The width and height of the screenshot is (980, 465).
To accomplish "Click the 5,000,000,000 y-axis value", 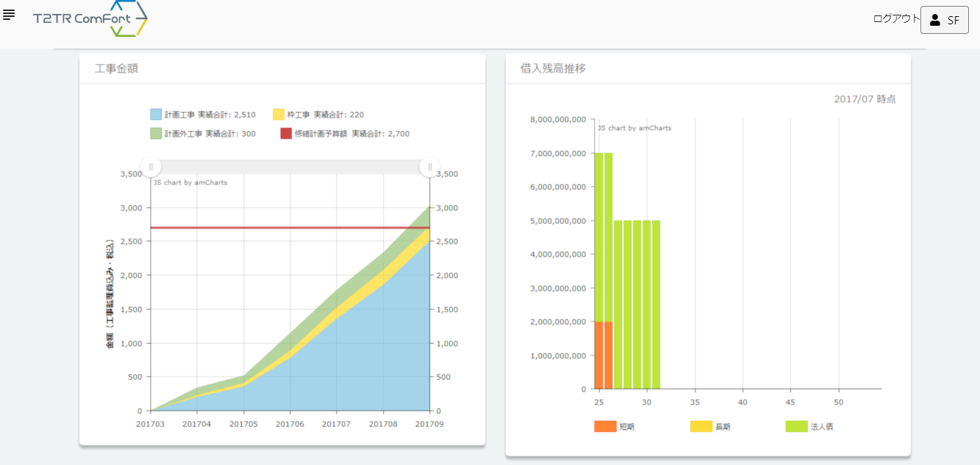I will coord(558,221).
